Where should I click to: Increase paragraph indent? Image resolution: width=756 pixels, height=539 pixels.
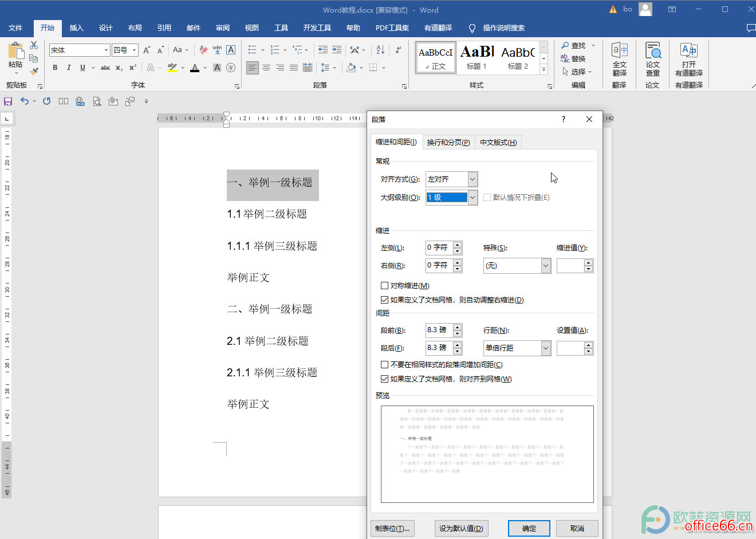pos(337,50)
